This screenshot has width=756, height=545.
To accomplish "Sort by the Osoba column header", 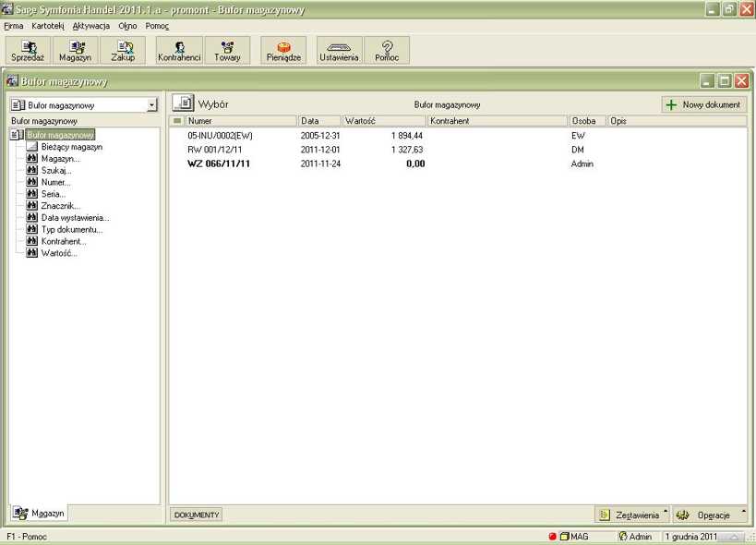I will point(587,121).
